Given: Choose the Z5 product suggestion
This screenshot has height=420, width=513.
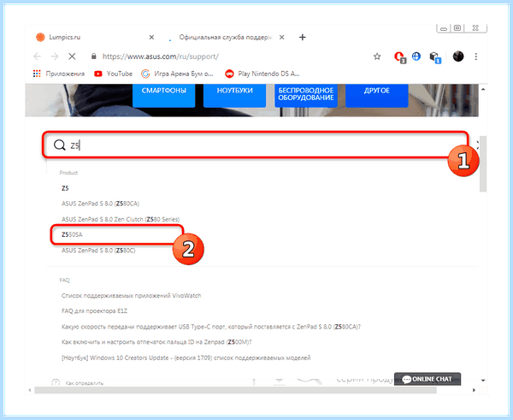Looking at the screenshot, I should pyautogui.click(x=65, y=188).
